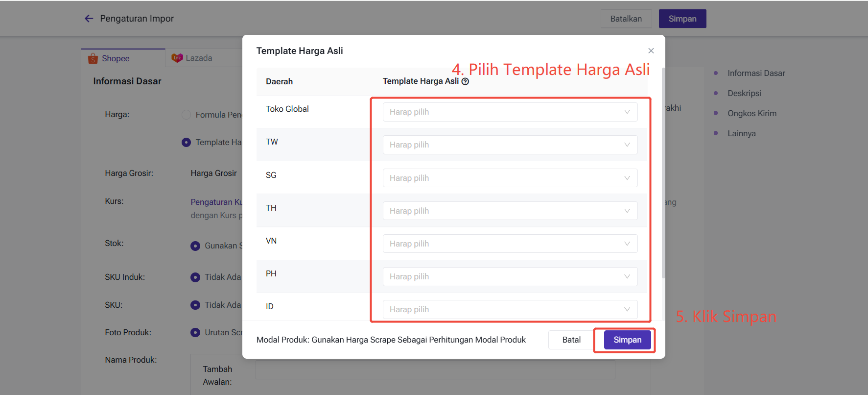Image resolution: width=868 pixels, height=395 pixels.
Task: Open the SG template dropdown
Action: [510, 178]
